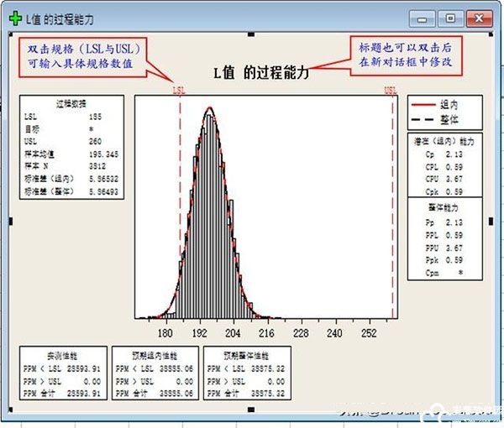The width and height of the screenshot is (504, 428).
Task: Minimize the L值 process capability window
Action: [422, 19]
